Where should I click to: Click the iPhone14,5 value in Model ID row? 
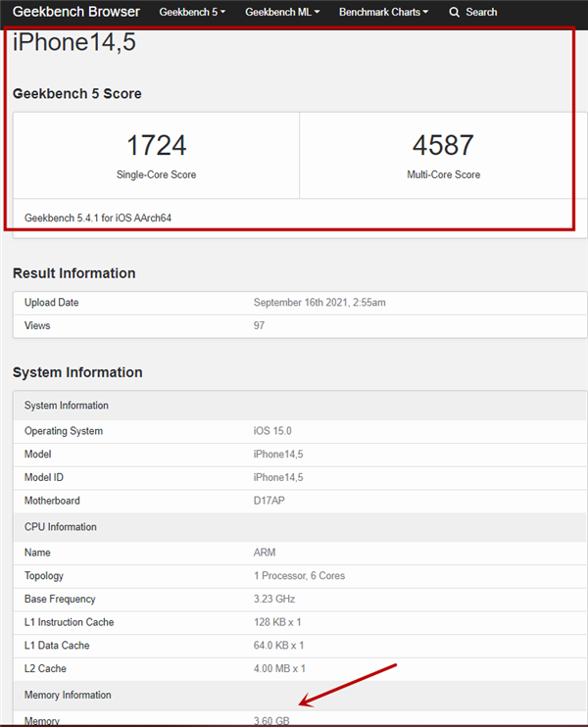(x=278, y=477)
